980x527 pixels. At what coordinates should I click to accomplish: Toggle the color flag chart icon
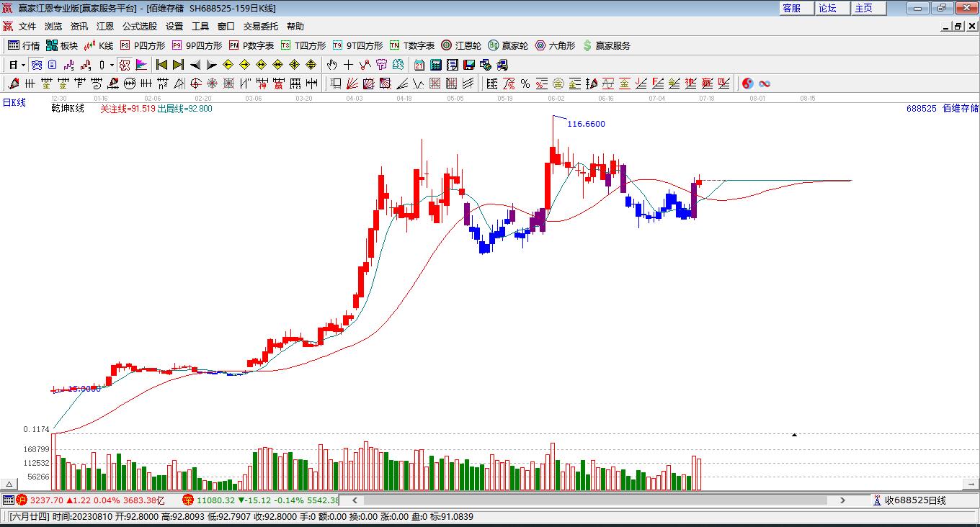coord(142,65)
